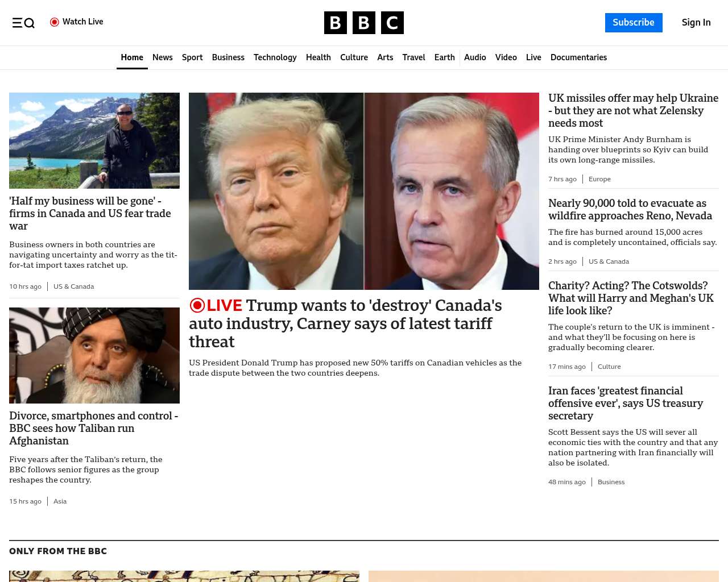Open the News section
This screenshot has height=582, width=728.
(163, 57)
